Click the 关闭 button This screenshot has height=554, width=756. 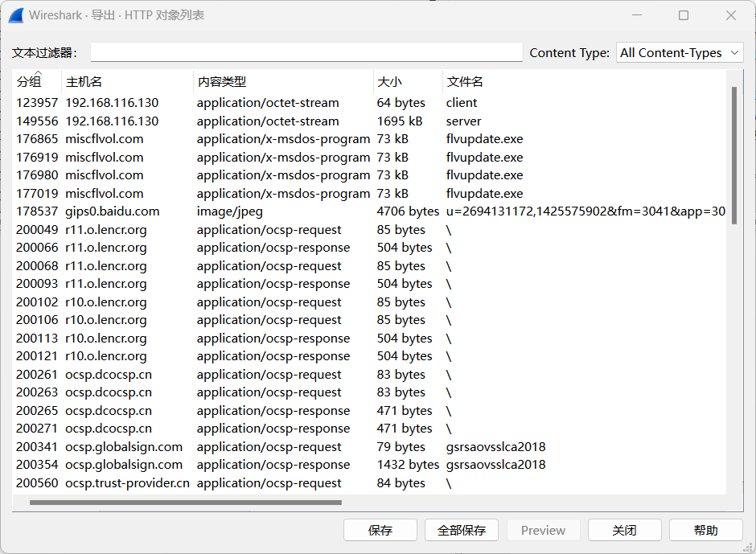[x=624, y=531]
